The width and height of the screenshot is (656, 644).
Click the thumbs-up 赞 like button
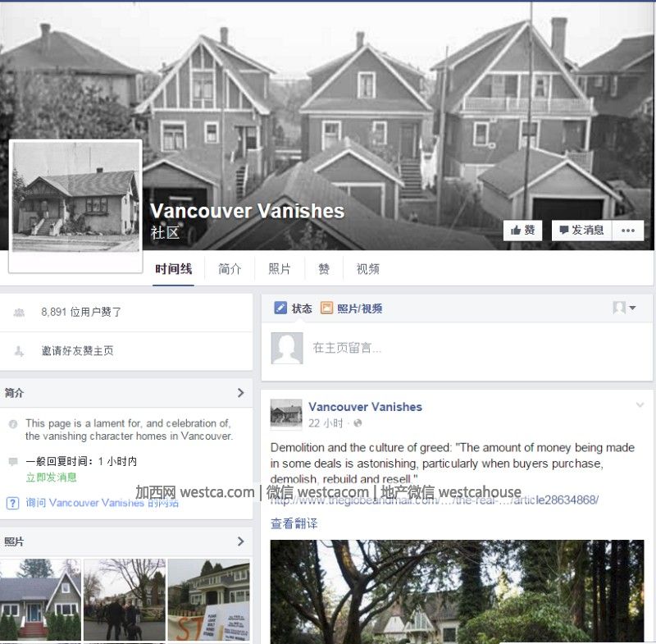click(522, 231)
